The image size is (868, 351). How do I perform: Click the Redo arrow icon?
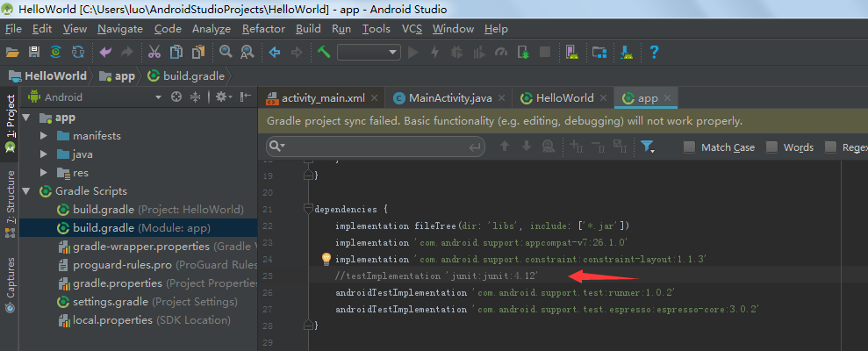point(126,53)
